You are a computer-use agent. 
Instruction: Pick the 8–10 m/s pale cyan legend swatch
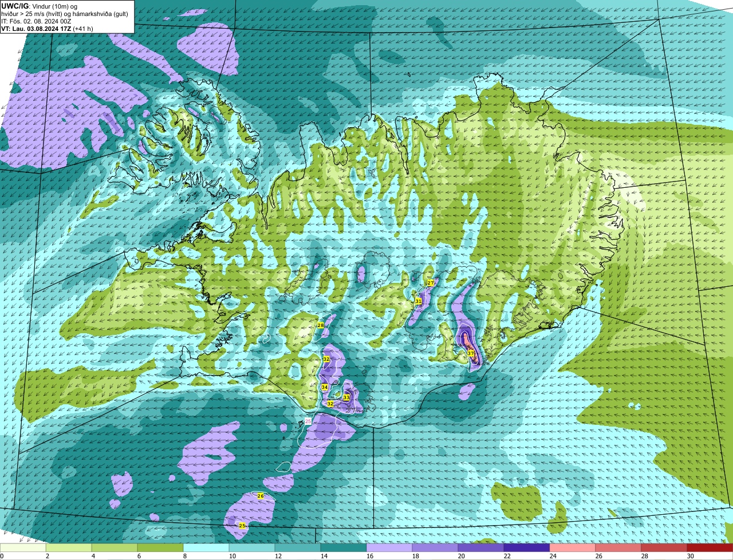pyautogui.click(x=206, y=547)
